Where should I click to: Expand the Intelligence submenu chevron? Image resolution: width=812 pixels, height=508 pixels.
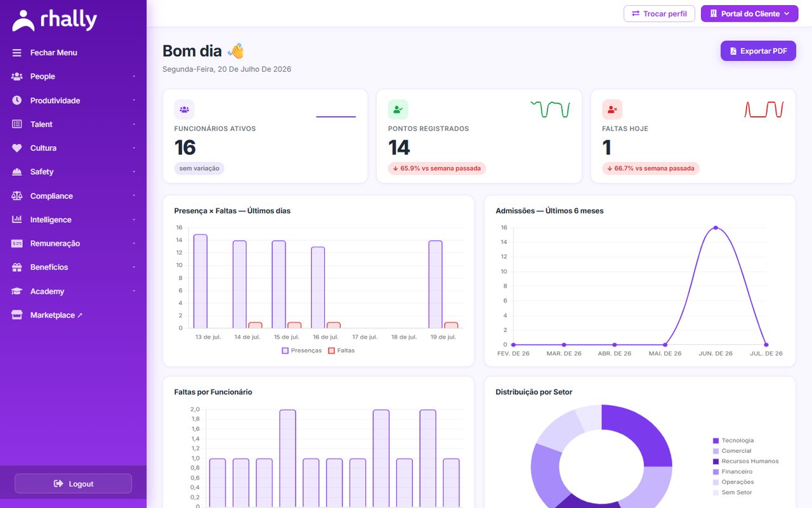(134, 220)
